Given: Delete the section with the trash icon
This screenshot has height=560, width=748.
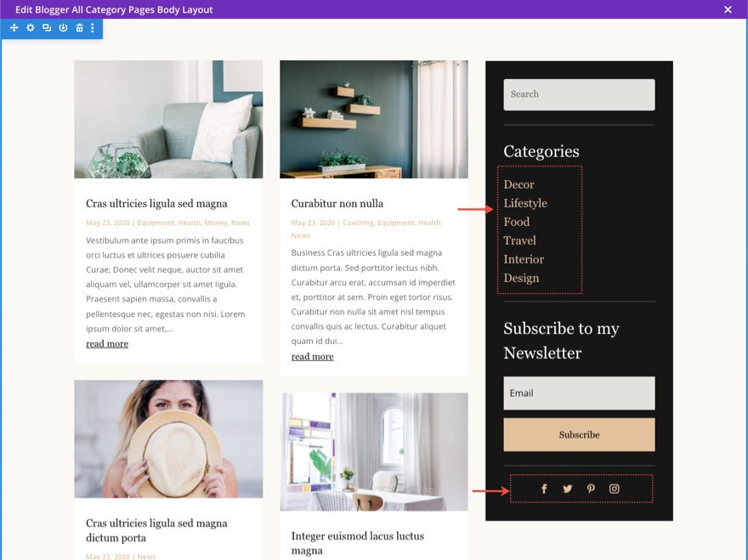Looking at the screenshot, I should click(x=78, y=27).
